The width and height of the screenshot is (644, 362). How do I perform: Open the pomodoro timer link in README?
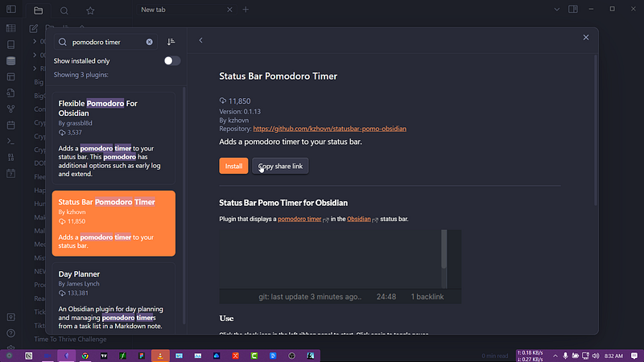click(299, 219)
